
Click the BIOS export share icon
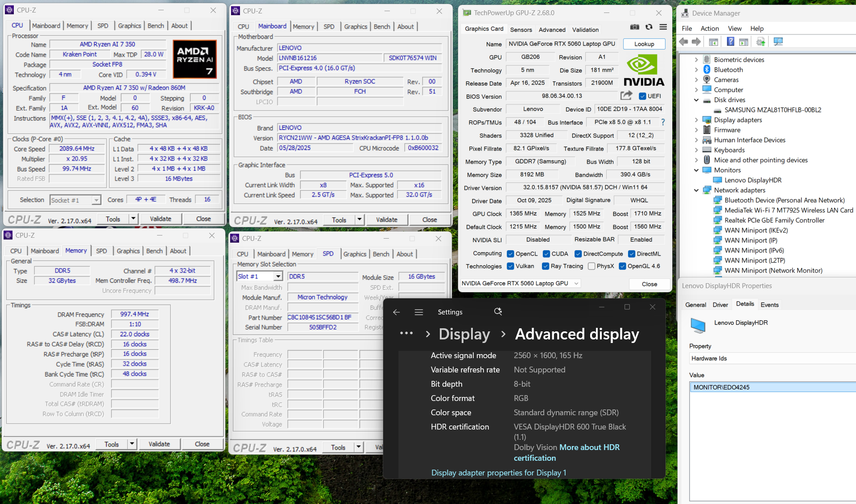pyautogui.click(x=626, y=95)
